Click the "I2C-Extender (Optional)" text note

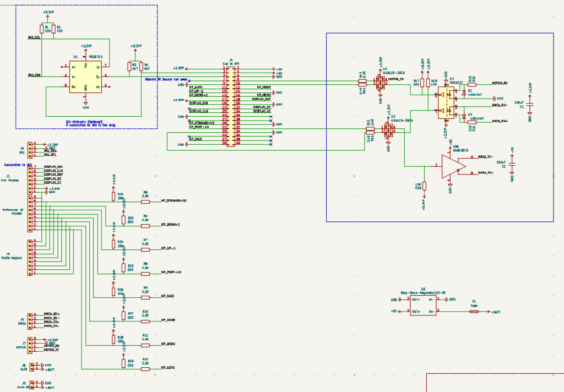coord(84,122)
